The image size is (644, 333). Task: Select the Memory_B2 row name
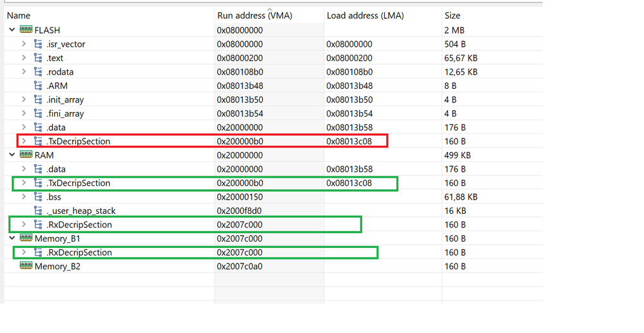coord(57,267)
